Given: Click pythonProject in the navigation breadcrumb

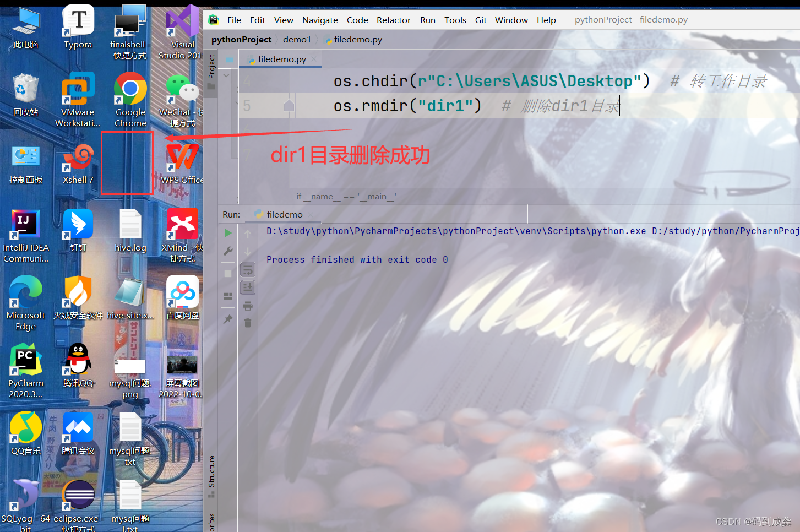Looking at the screenshot, I should 241,40.
